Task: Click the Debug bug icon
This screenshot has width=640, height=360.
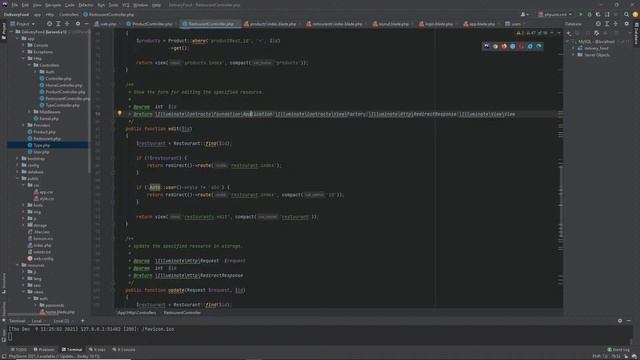Action: [x=589, y=14]
